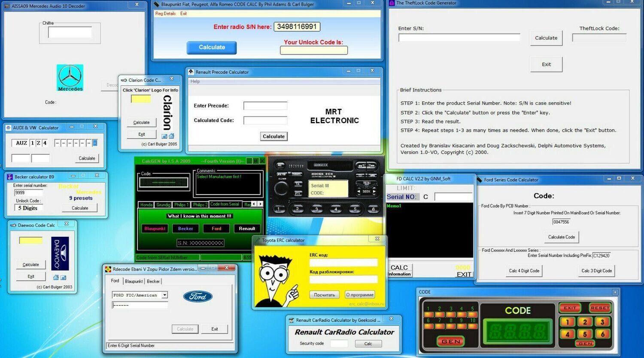Open the home icon in Clarion Code window
644x358 pixels.
click(171, 136)
